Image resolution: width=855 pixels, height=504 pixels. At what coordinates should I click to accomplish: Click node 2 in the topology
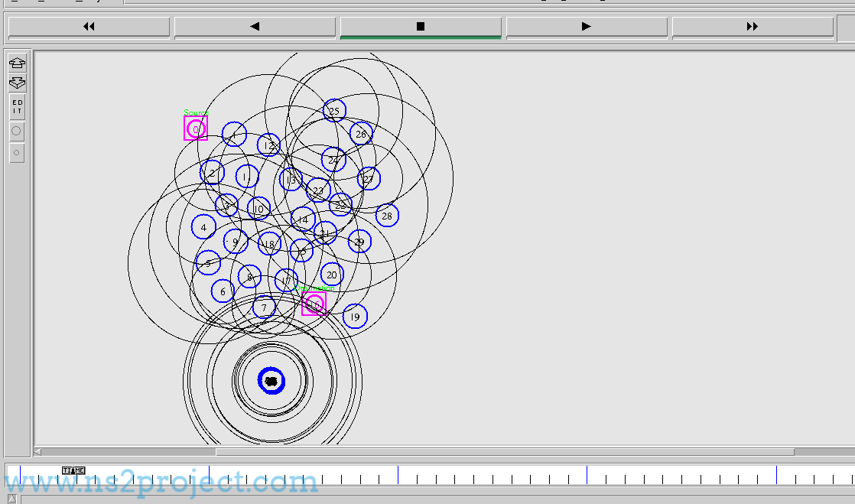(212, 173)
